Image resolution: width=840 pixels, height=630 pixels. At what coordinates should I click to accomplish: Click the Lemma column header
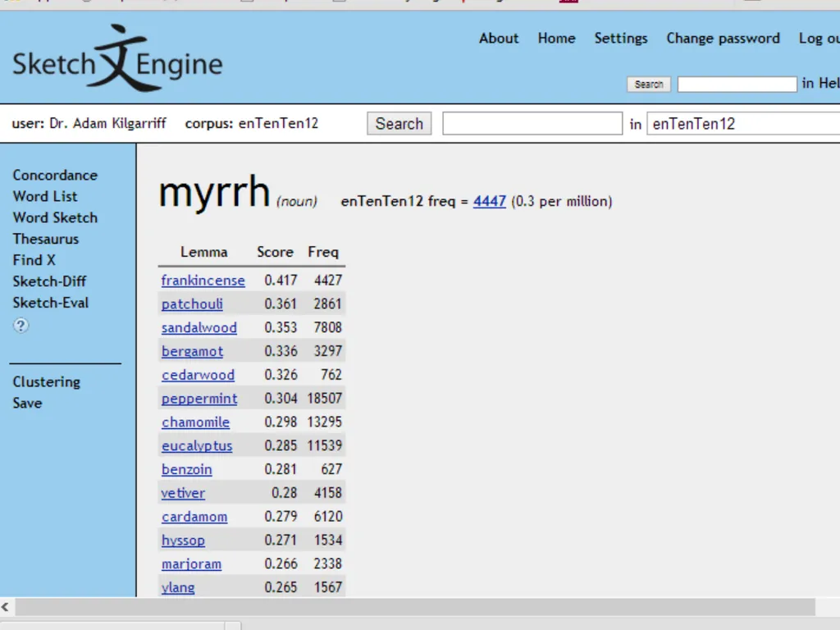click(x=203, y=252)
